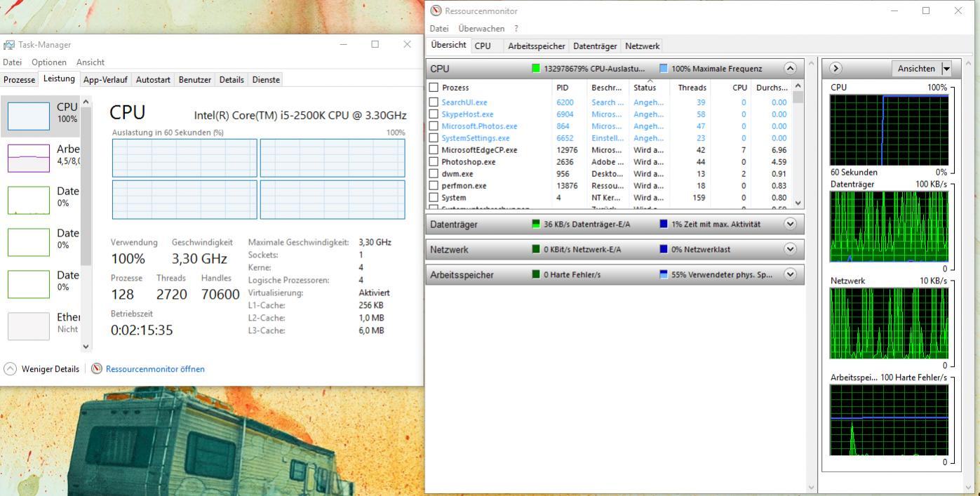Check the Photoshop.exe process checkbox
Image resolution: width=980 pixels, height=496 pixels.
click(x=434, y=162)
